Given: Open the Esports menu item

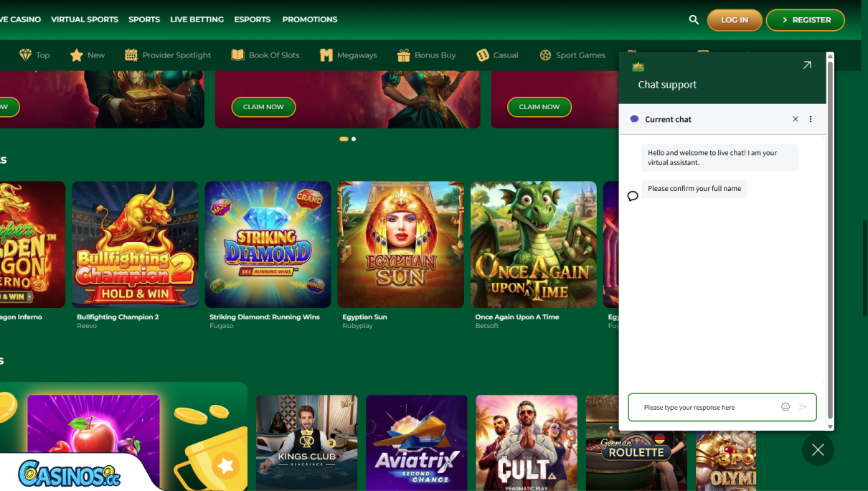Looking at the screenshot, I should point(253,19).
